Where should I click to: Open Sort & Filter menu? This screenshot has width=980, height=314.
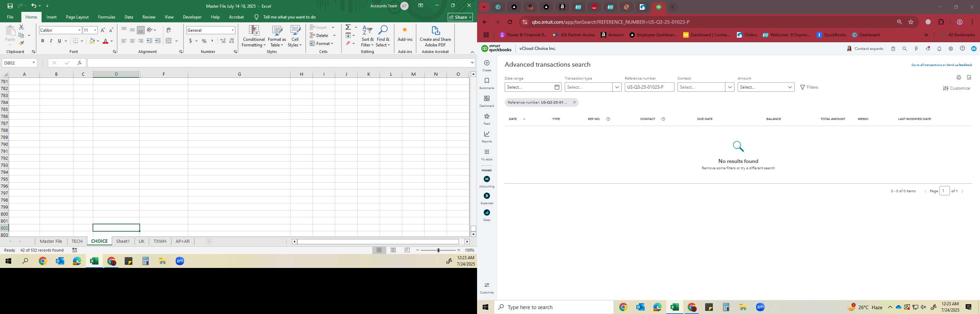[x=367, y=37]
